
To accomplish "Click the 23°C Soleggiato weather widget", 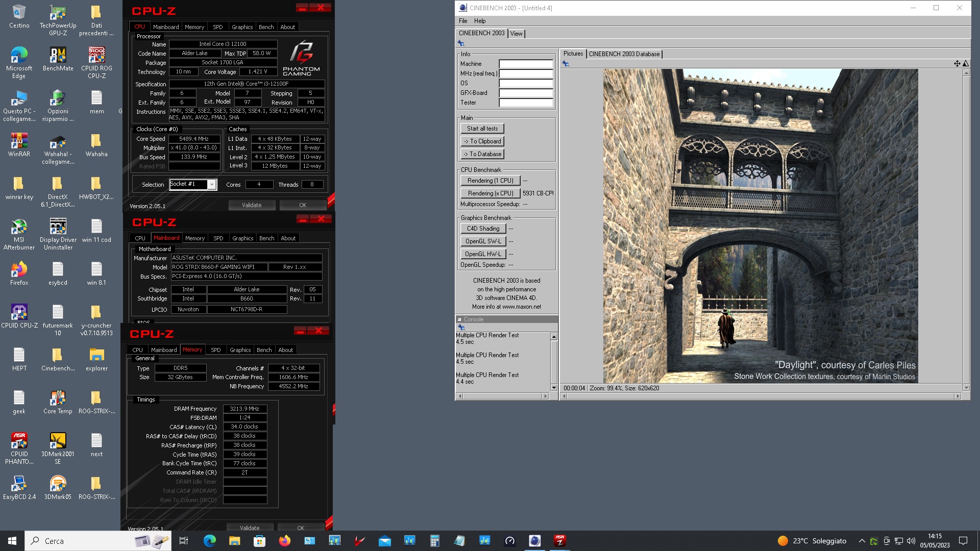I will coord(812,541).
